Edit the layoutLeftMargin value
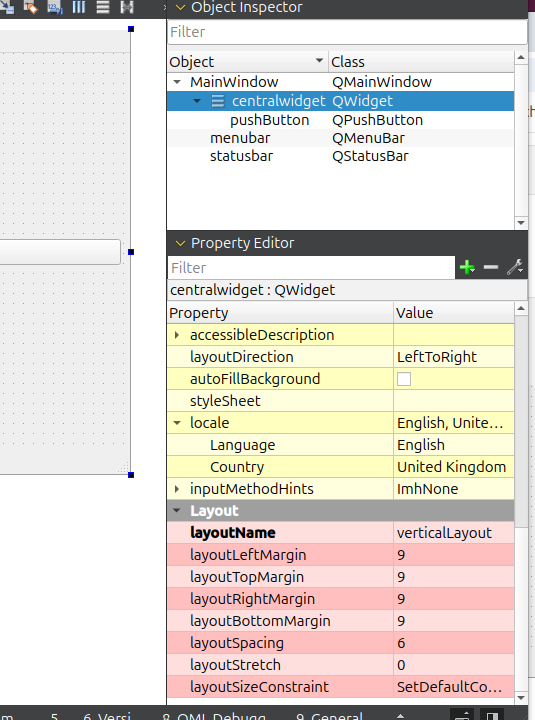 454,555
